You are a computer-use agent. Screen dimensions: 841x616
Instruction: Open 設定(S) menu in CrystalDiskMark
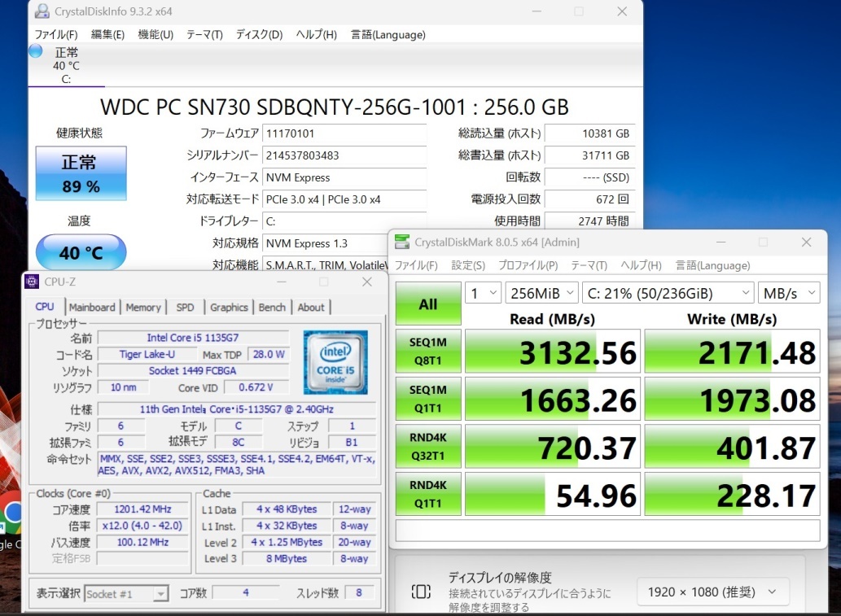point(468,265)
